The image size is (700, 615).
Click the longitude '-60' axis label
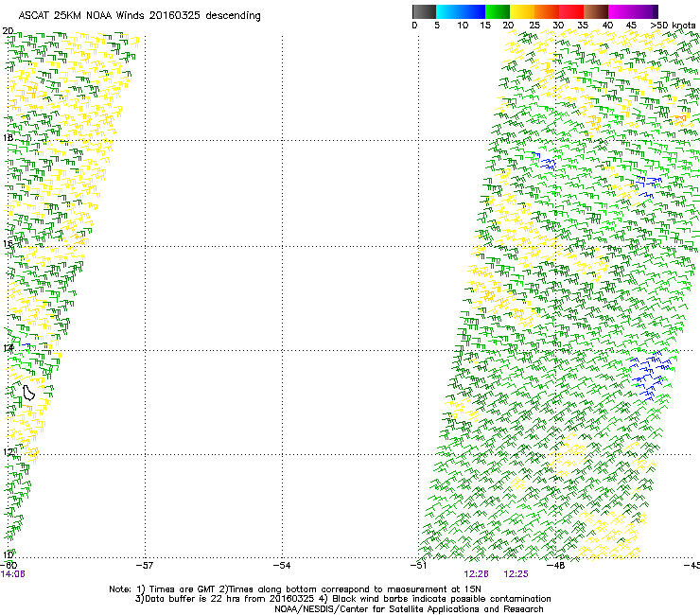pyautogui.click(x=9, y=566)
